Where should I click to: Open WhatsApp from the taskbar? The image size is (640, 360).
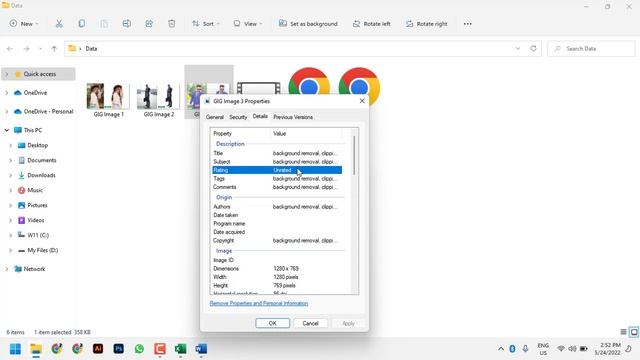[x=139, y=349]
